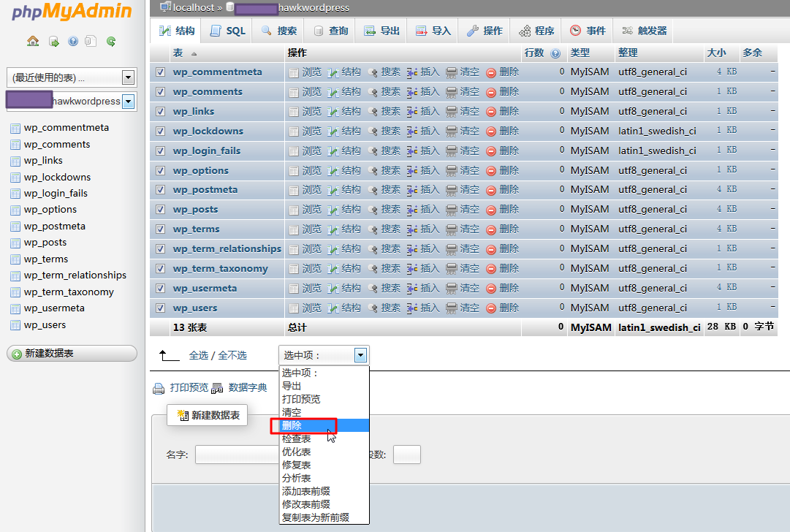This screenshot has width=790, height=532.
Task: Choose 复制表为新前缀 from the dropdown list
Action: pos(324,517)
